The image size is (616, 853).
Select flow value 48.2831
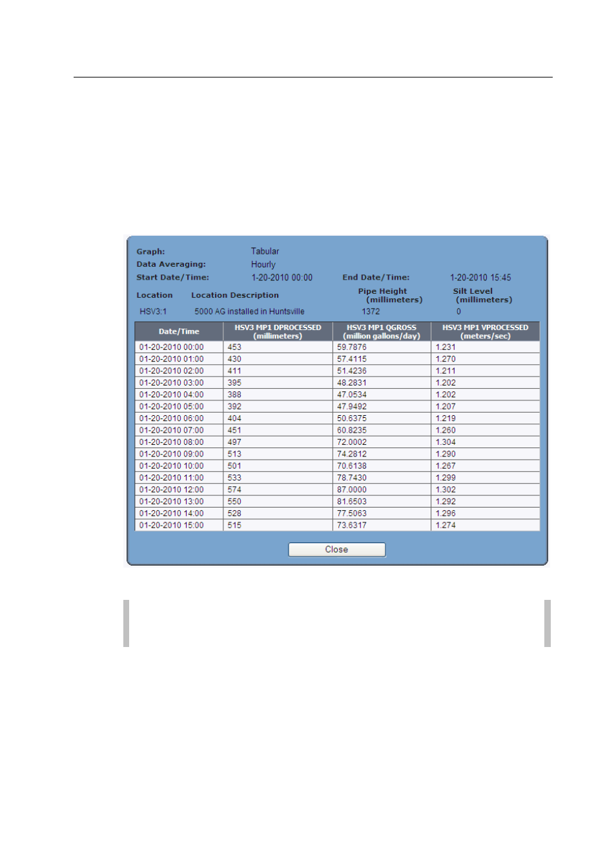[352, 383]
